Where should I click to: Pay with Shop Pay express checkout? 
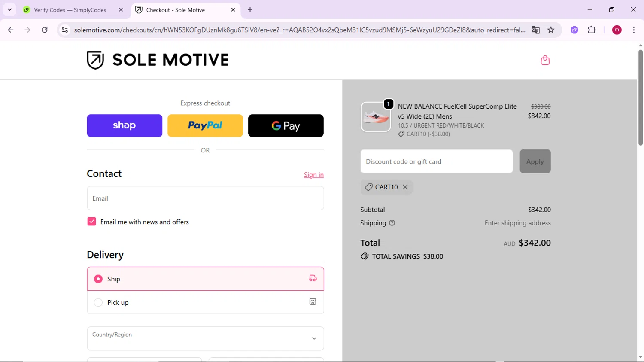[125, 125]
